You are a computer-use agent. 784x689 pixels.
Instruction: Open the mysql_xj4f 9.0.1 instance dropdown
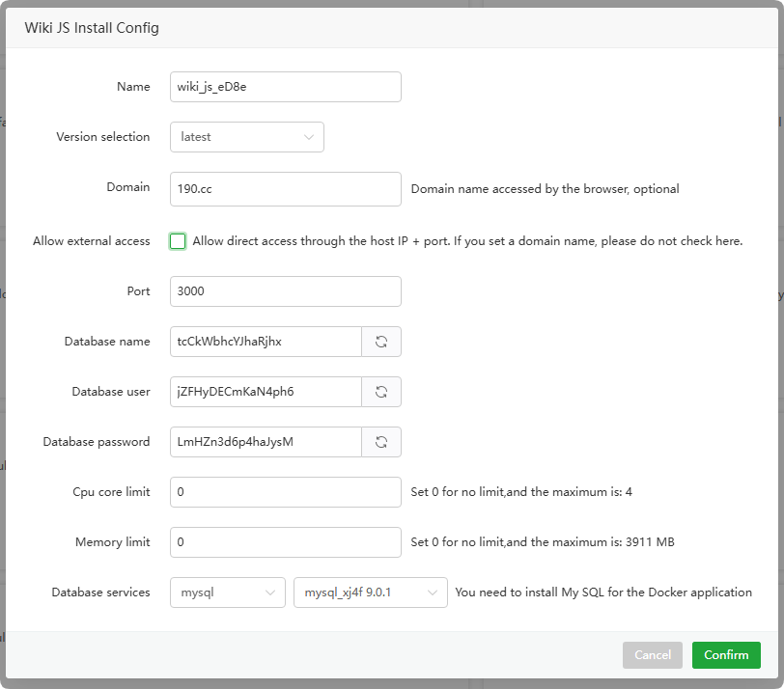[x=370, y=593]
